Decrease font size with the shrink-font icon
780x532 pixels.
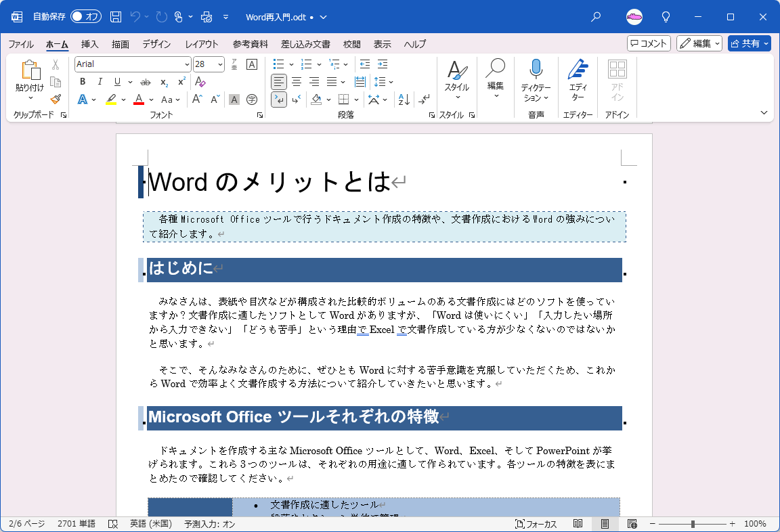215,99
